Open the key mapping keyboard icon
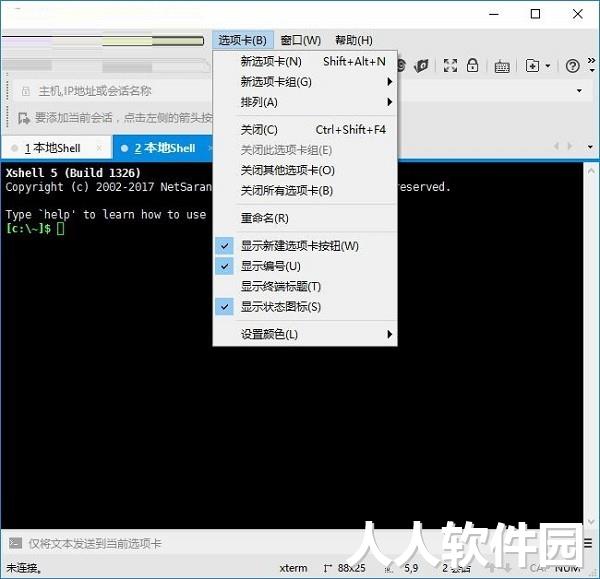This screenshot has width=600, height=579. click(x=502, y=67)
